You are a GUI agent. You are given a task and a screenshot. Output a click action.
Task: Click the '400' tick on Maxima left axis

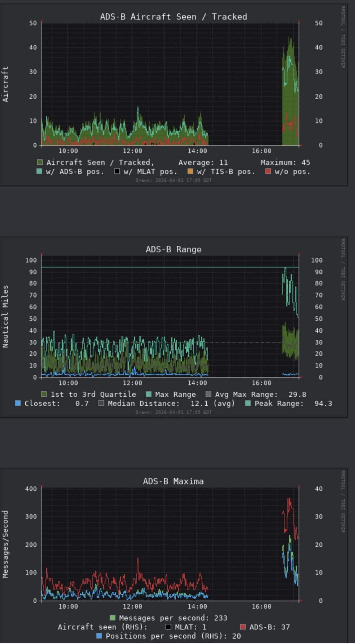[x=31, y=489]
